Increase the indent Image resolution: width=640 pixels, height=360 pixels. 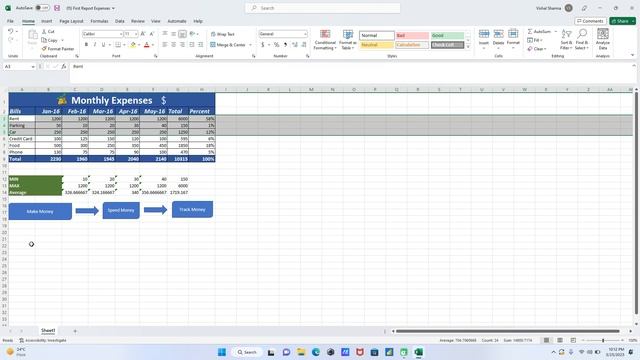point(200,44)
